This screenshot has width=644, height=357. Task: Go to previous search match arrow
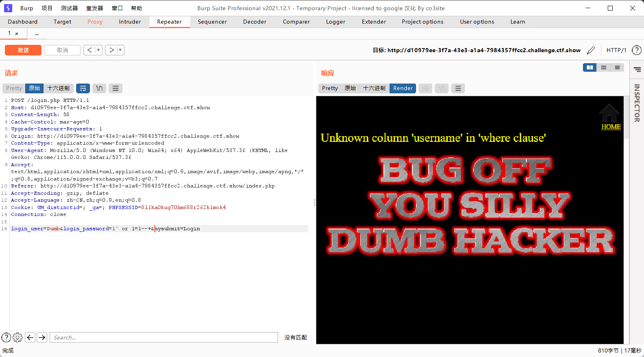[x=30, y=337]
